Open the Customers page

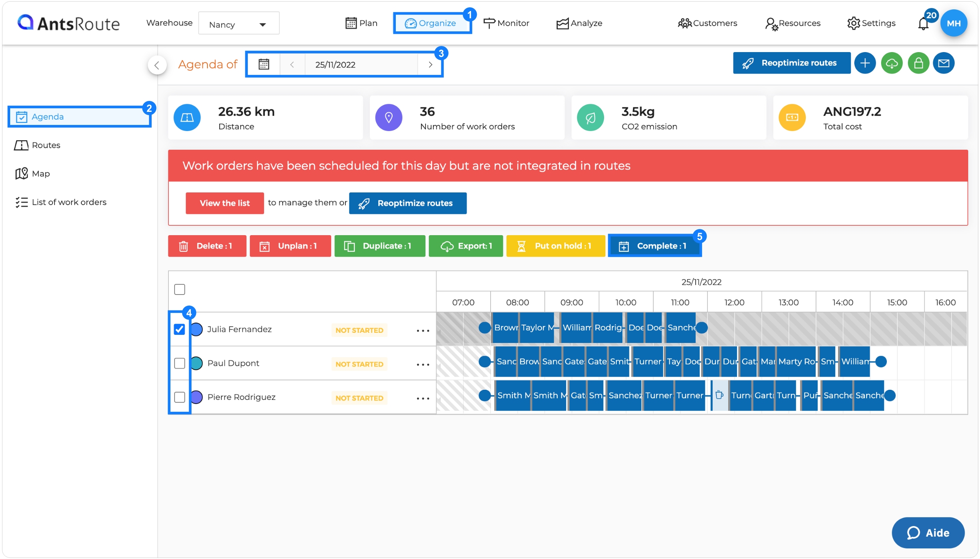pyautogui.click(x=707, y=23)
